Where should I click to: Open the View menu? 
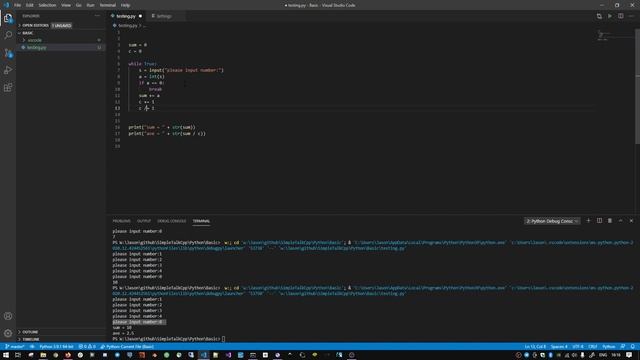tap(66, 5)
